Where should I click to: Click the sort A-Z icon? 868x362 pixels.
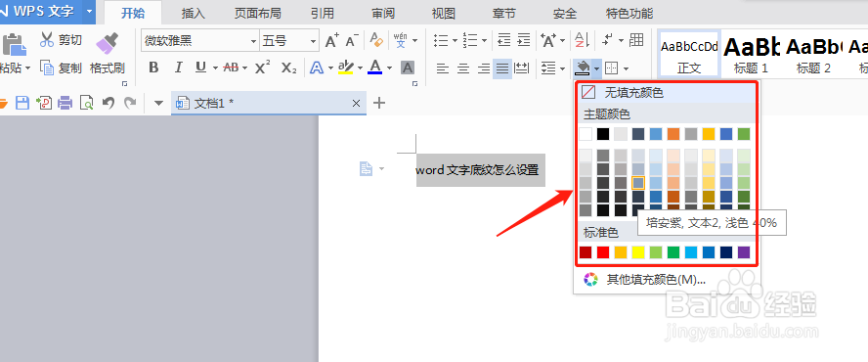pyautogui.click(x=582, y=40)
